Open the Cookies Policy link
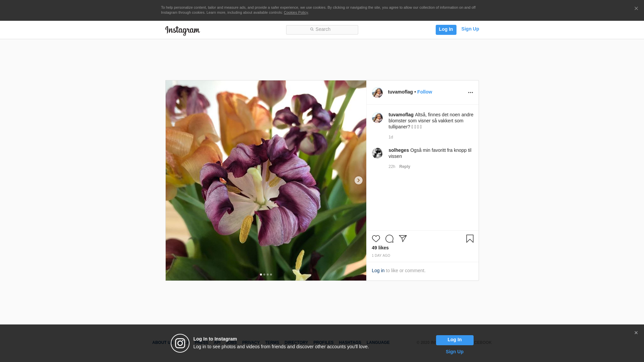Screen dimensions: 644x362 [296, 12]
